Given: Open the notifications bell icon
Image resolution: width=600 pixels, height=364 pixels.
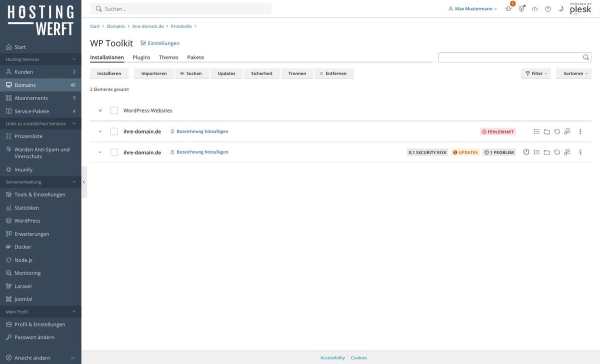Looking at the screenshot, I should 508,8.
